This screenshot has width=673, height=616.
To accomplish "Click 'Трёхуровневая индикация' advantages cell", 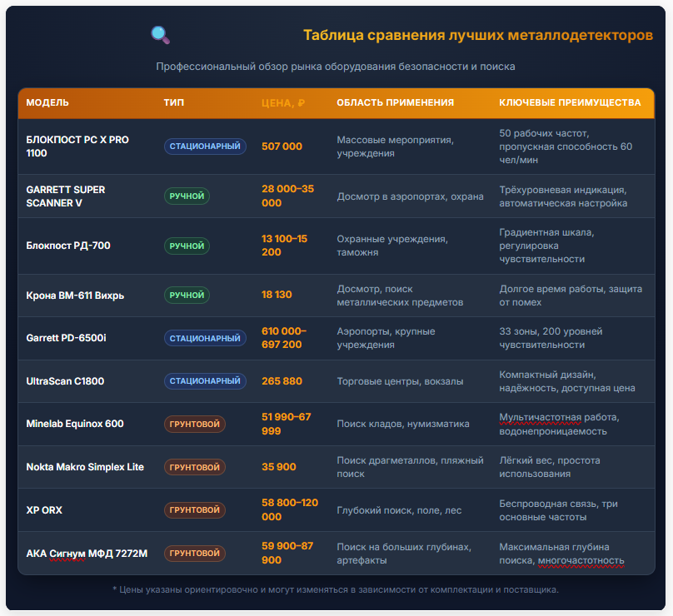I will (563, 196).
